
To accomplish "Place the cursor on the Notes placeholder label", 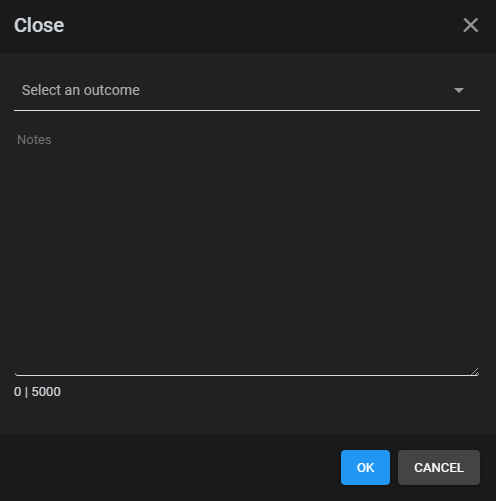I will pyautogui.click(x=34, y=140).
